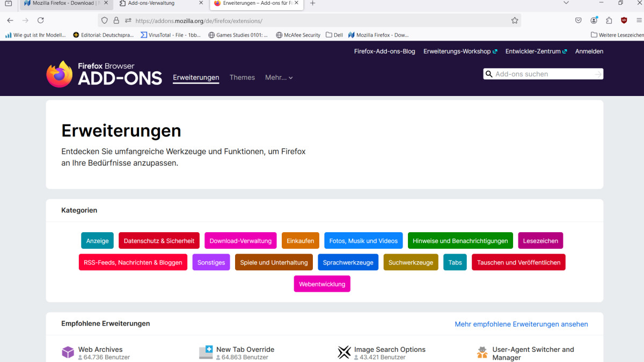Open the Extensions puzzle-piece toolbar icon
This screenshot has height=362, width=644.
pos(609,20)
